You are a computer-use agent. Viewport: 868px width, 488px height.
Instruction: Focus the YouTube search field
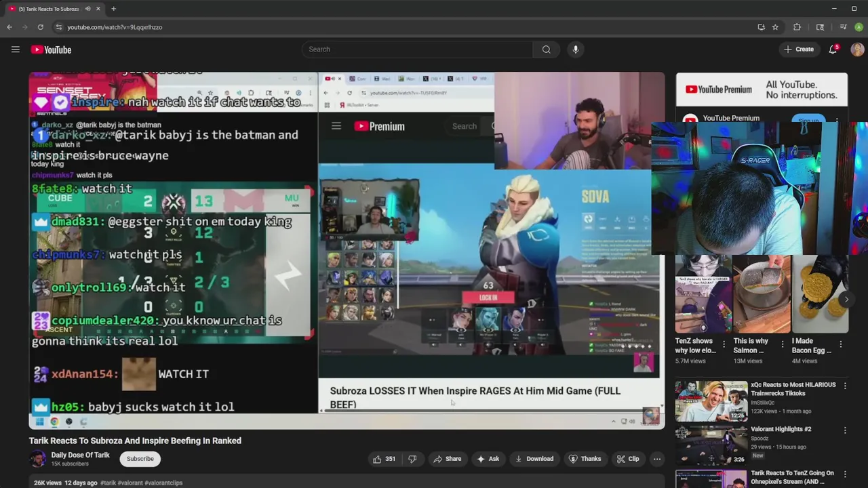tap(417, 49)
